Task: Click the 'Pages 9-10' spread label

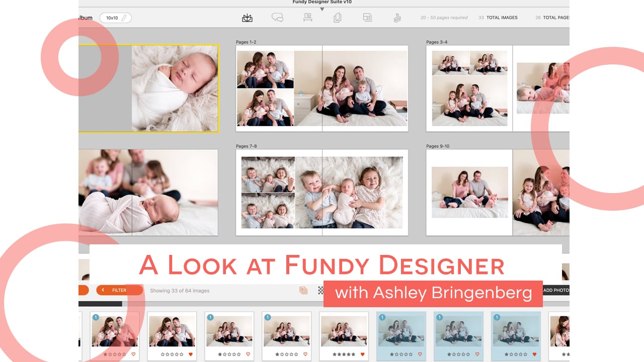Action: [438, 146]
